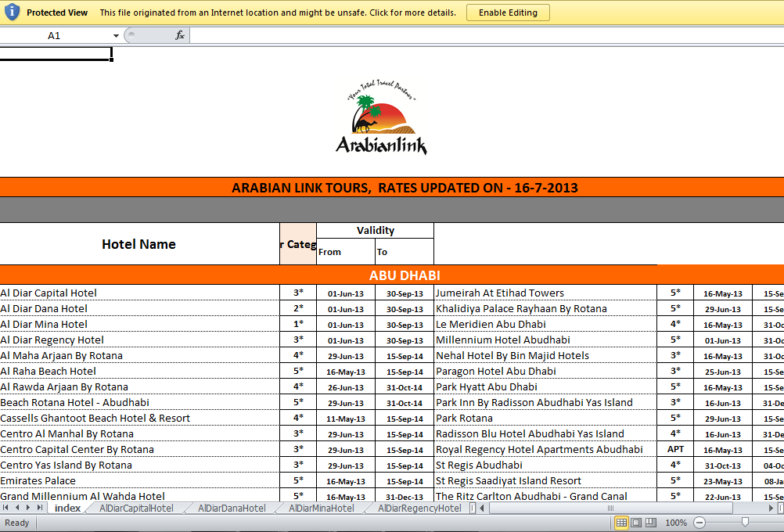Viewport: 784px width, 532px height.
Task: Click the zoom slider handle
Action: 745,523
